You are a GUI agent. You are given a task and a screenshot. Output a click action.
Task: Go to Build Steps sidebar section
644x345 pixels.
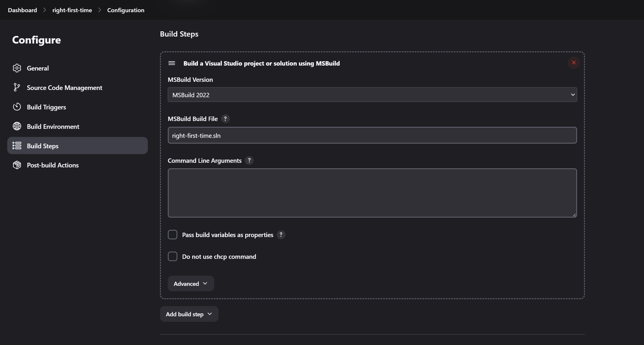coord(43,146)
